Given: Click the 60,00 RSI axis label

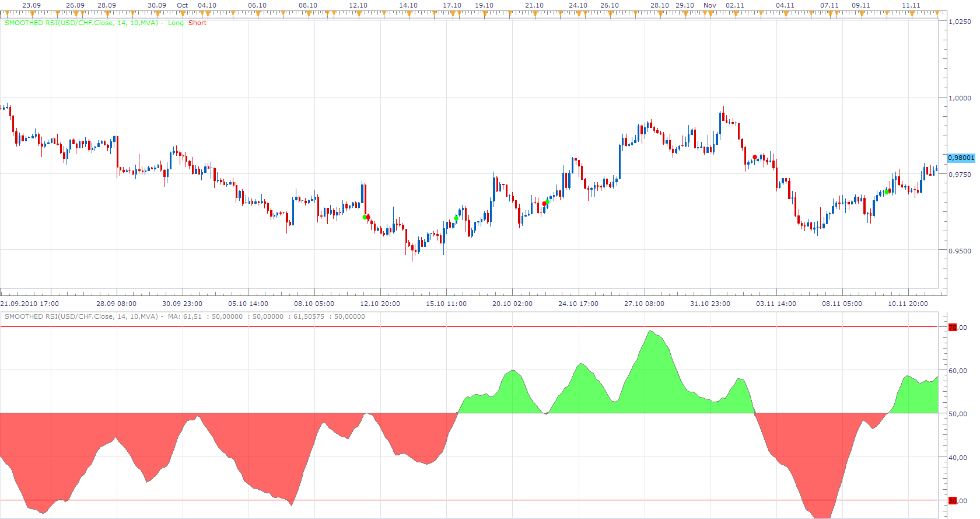Looking at the screenshot, I should pos(958,371).
